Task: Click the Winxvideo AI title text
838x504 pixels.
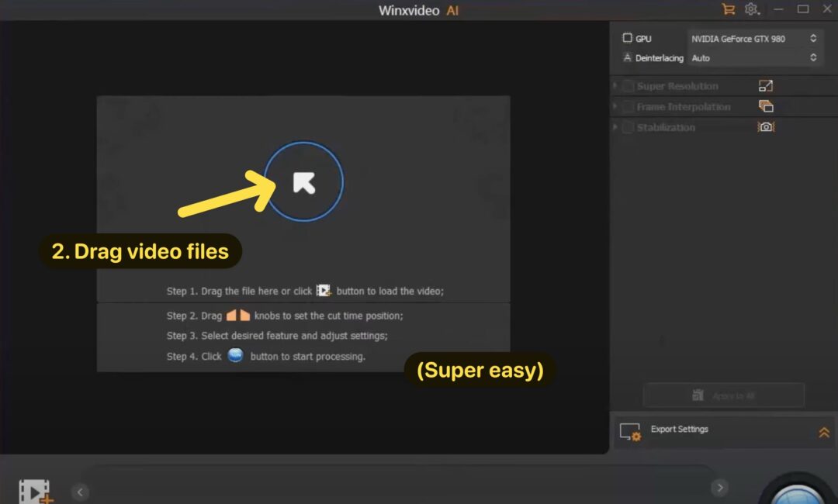Action: [x=418, y=10]
